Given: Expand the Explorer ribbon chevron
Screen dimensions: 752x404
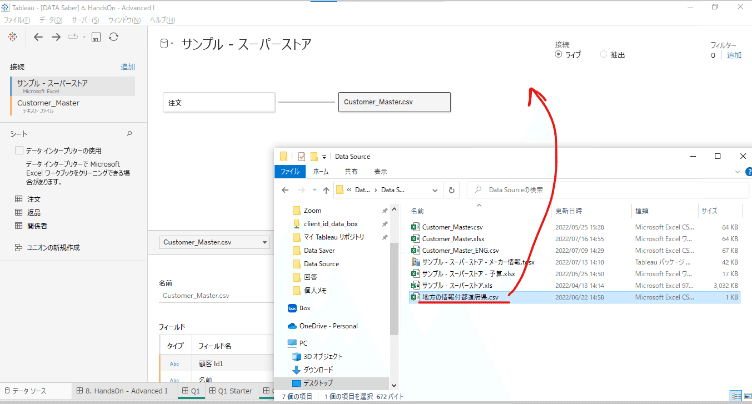Looking at the screenshot, I should point(738,171).
